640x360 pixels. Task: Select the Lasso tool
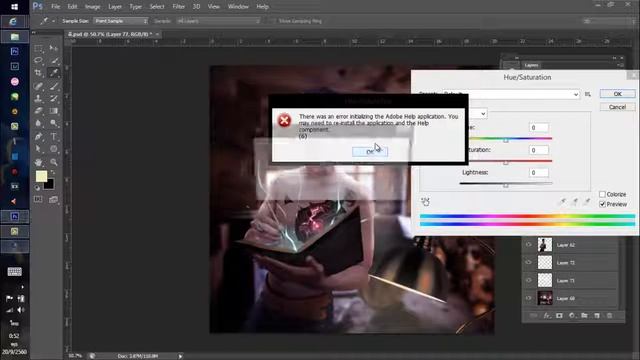coord(38,61)
